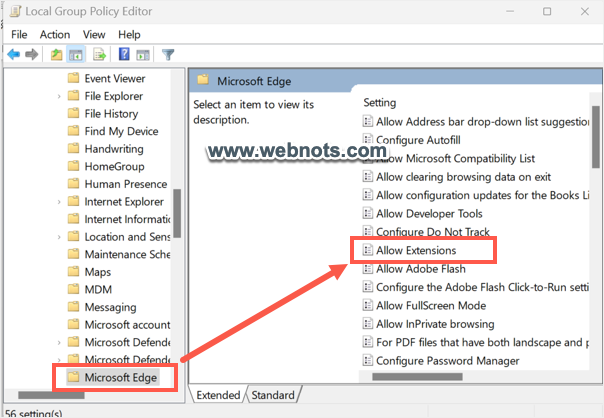Switch to the Standard tab

272,395
